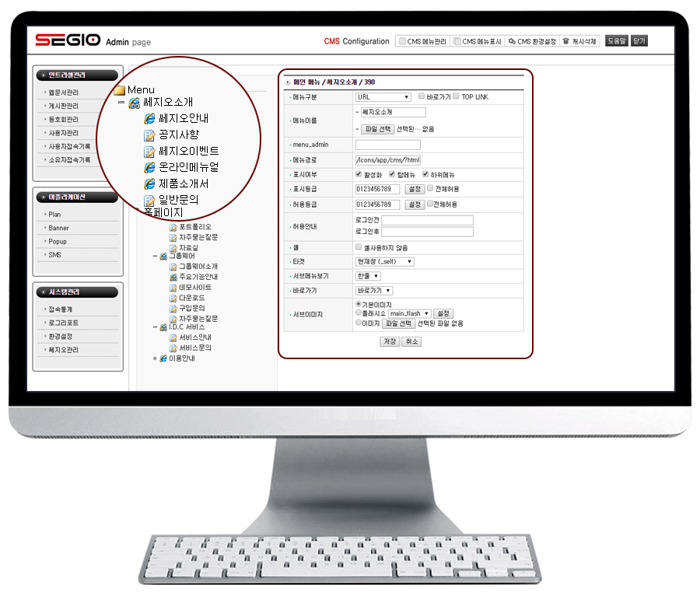
Task: Click the 온라인메뉴얼 browser icon
Action: coord(149,167)
